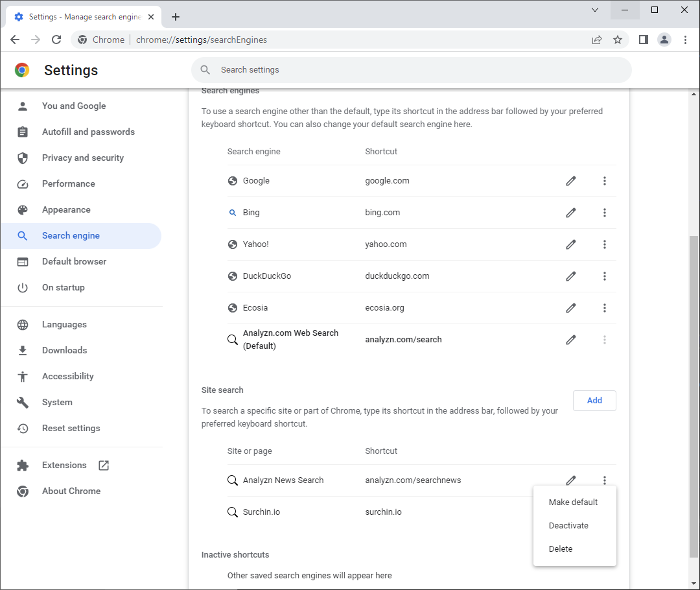This screenshot has height=590, width=700.
Task: Edit the Bing search engine entry
Action: click(570, 213)
